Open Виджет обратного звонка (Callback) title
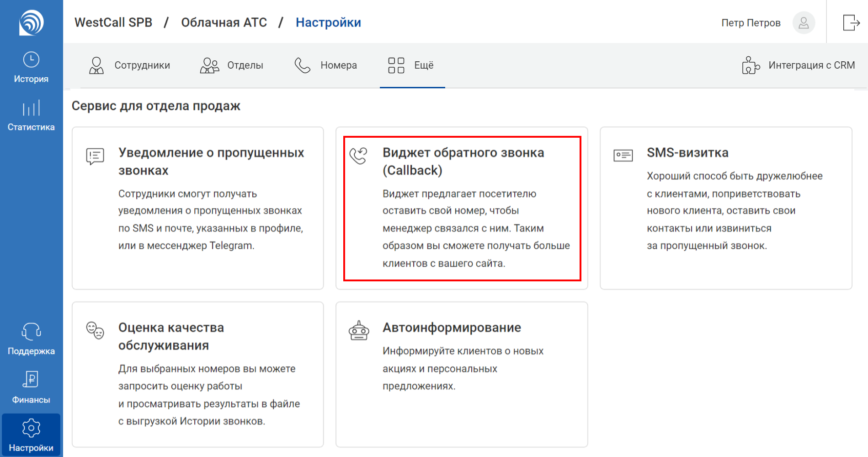 point(463,161)
